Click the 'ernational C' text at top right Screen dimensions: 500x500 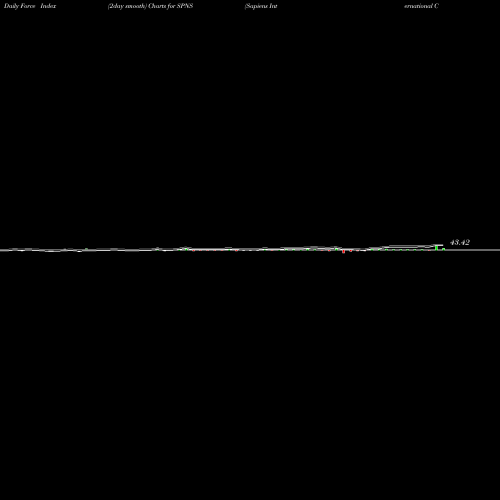pos(421,6)
